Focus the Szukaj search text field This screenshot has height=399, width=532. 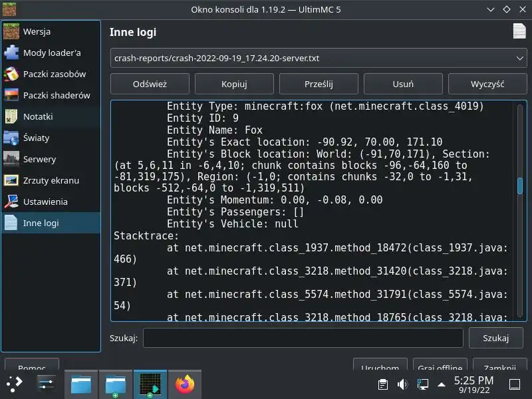click(x=303, y=338)
